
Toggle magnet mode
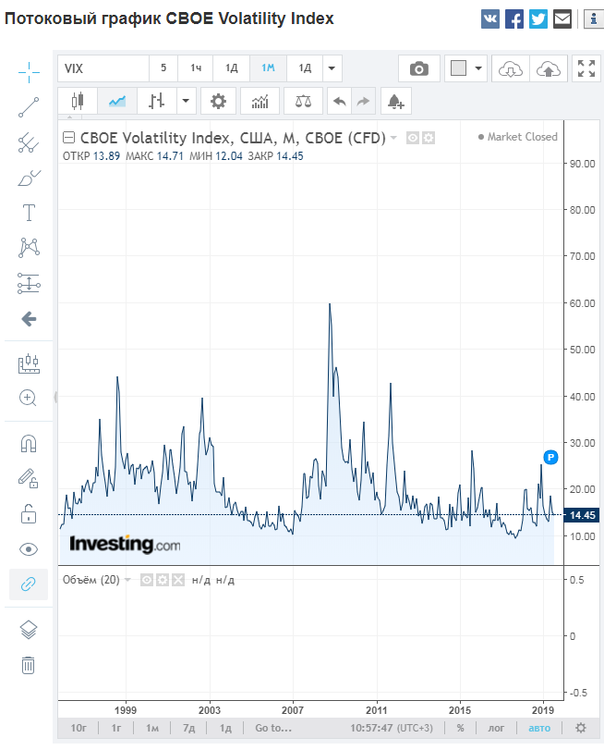pos(29,443)
